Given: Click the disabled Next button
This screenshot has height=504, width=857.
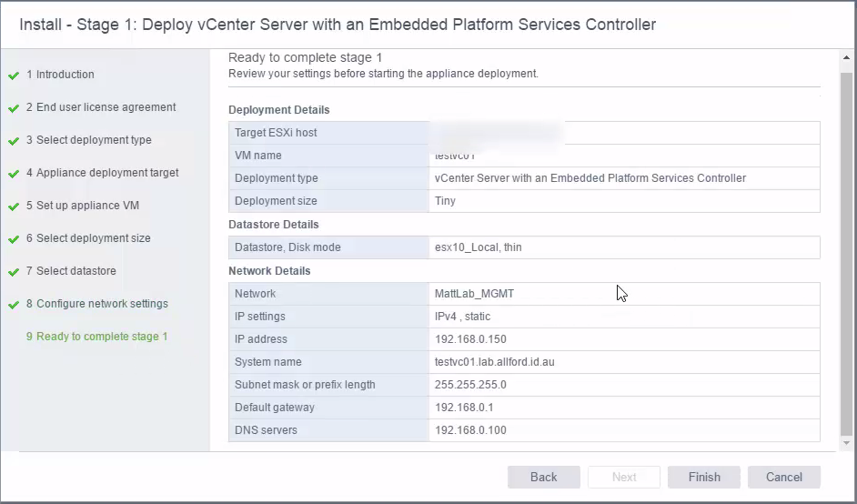Looking at the screenshot, I should coord(624,478).
